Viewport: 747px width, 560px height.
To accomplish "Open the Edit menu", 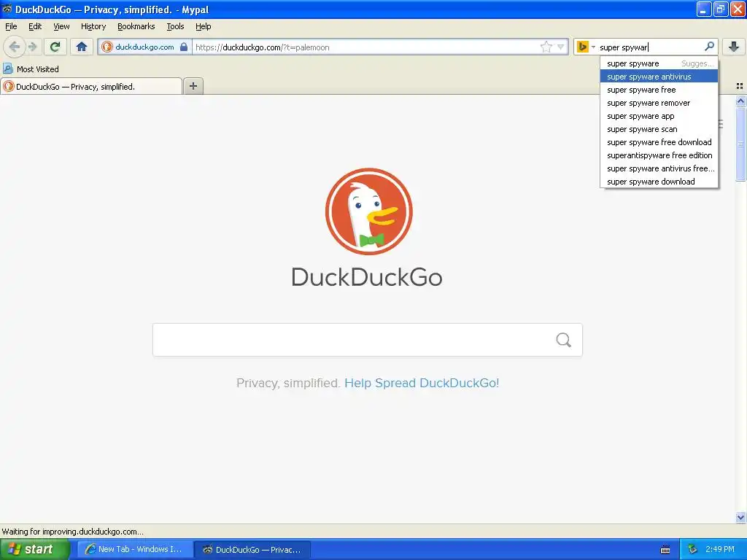I will tap(35, 26).
